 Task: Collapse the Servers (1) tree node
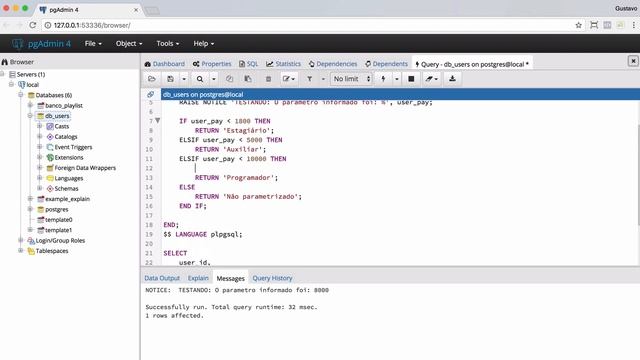coord(3,74)
